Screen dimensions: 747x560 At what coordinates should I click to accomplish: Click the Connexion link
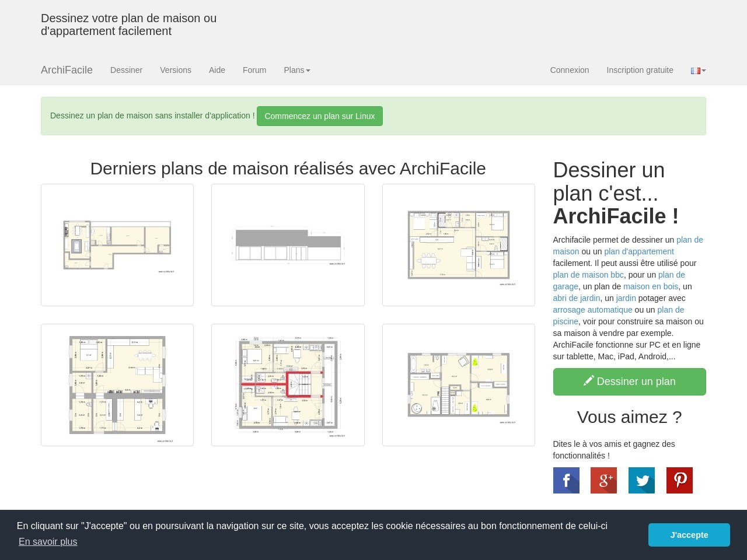coord(570,70)
